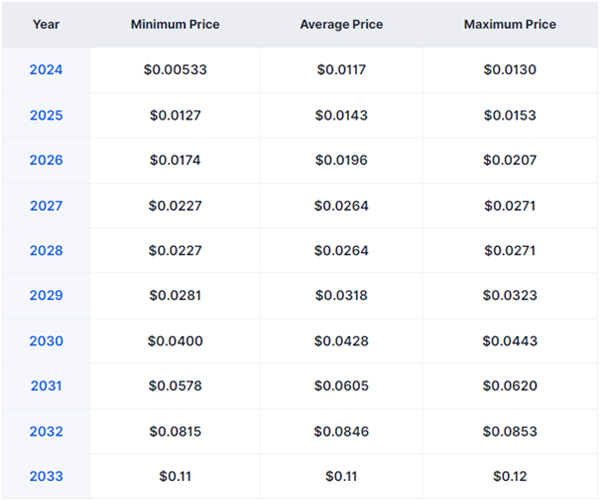
Task: Click the $0.0443 maximum price cell
Action: click(x=510, y=341)
